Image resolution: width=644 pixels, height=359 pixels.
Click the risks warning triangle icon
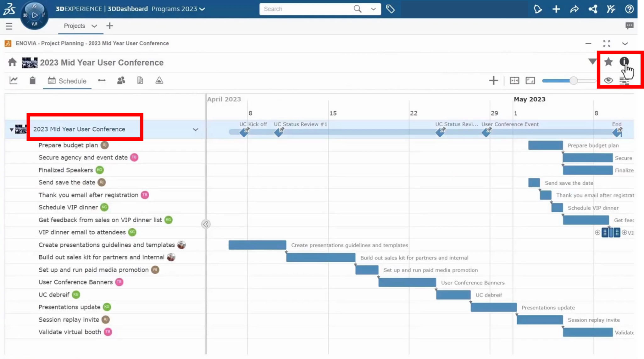[159, 80]
